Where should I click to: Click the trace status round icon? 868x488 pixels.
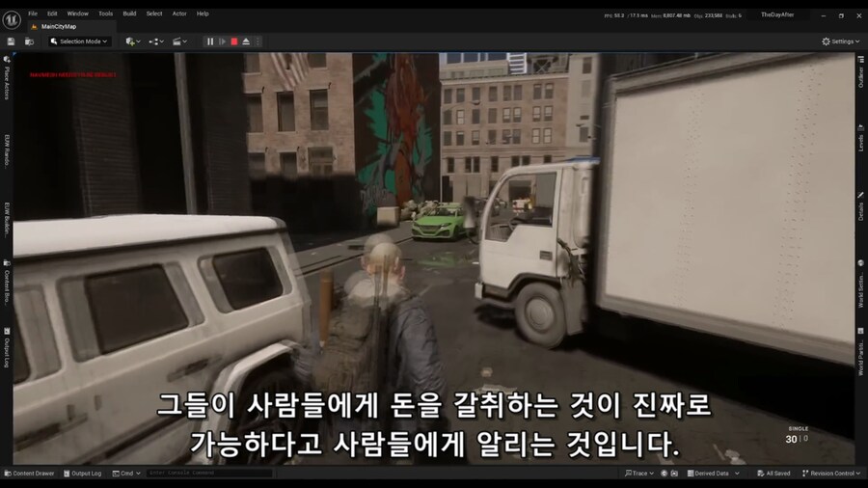point(665,474)
